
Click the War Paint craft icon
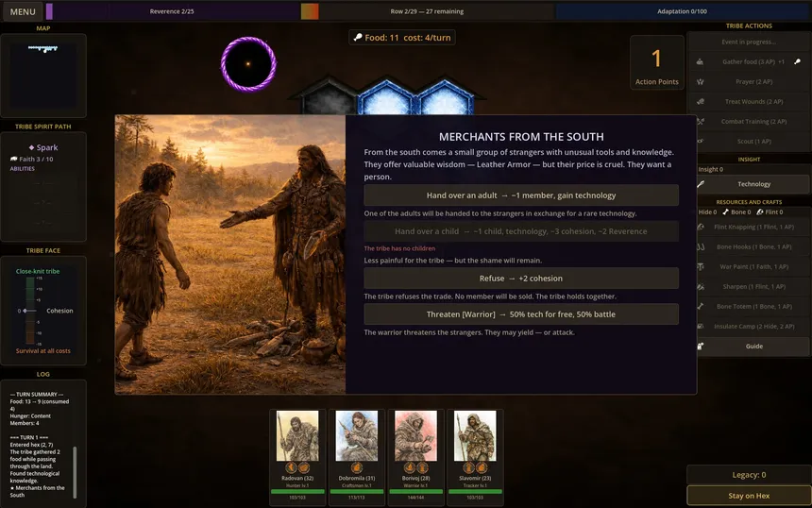coord(700,267)
